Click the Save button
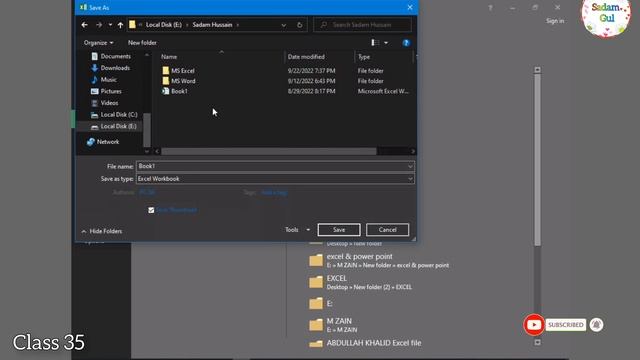 (339, 230)
